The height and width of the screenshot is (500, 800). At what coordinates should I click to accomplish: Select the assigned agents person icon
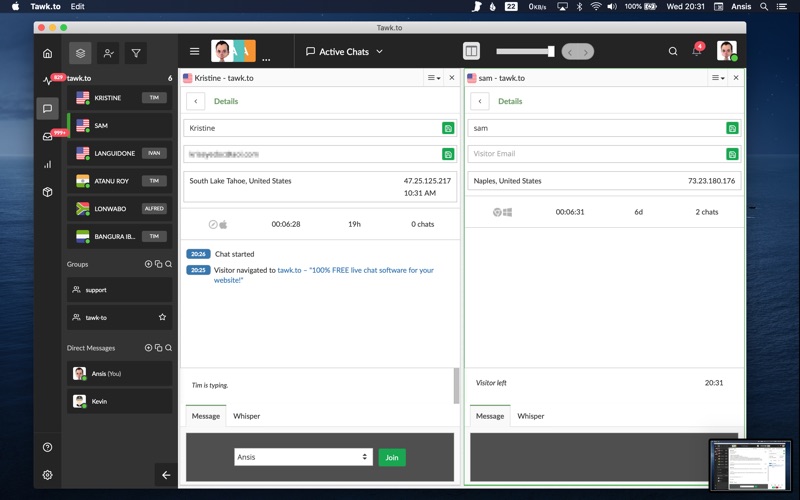(108, 53)
